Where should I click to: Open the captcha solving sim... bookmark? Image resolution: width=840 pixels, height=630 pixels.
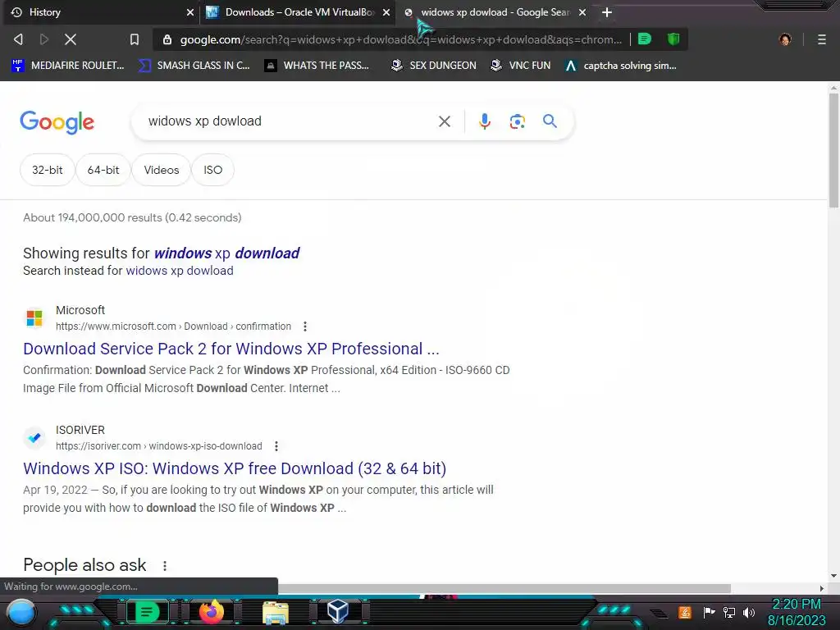(x=622, y=66)
